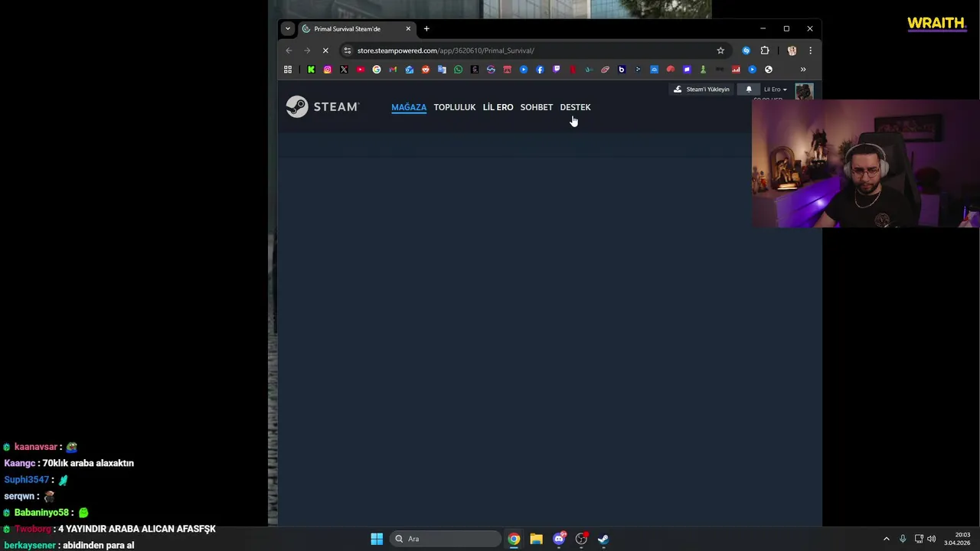
Task: Open the taskbar volume icon
Action: click(932, 539)
